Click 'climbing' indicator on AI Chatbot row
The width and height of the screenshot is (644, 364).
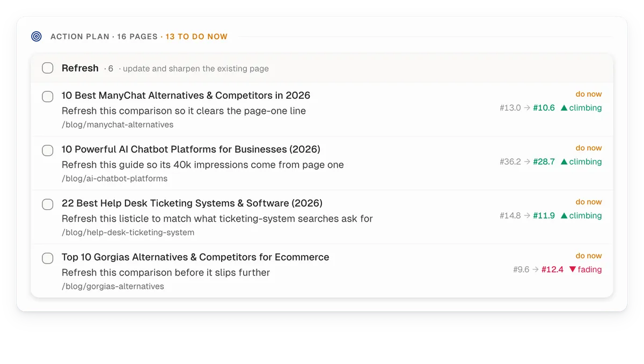[x=581, y=162]
